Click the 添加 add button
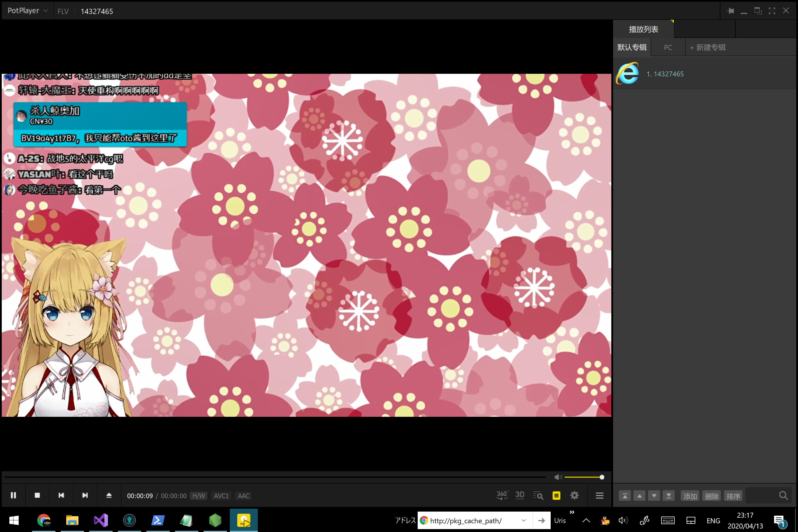This screenshot has width=798, height=532. point(690,496)
